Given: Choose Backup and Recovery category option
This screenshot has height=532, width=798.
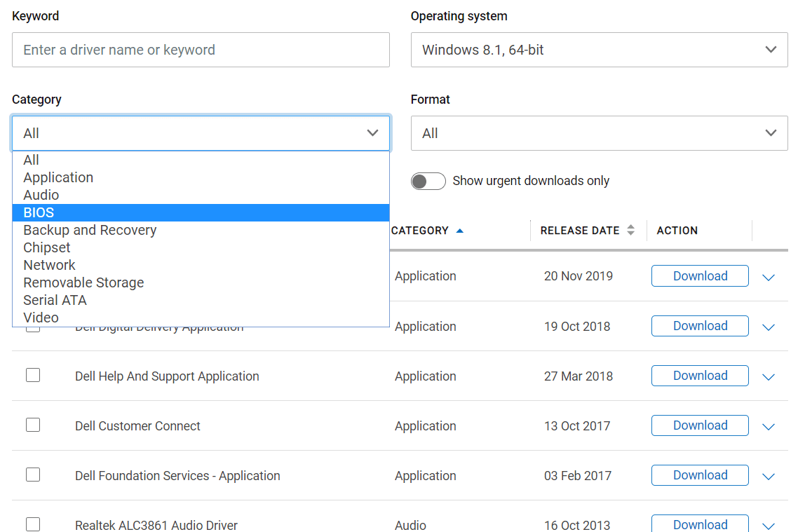Looking at the screenshot, I should (201, 230).
